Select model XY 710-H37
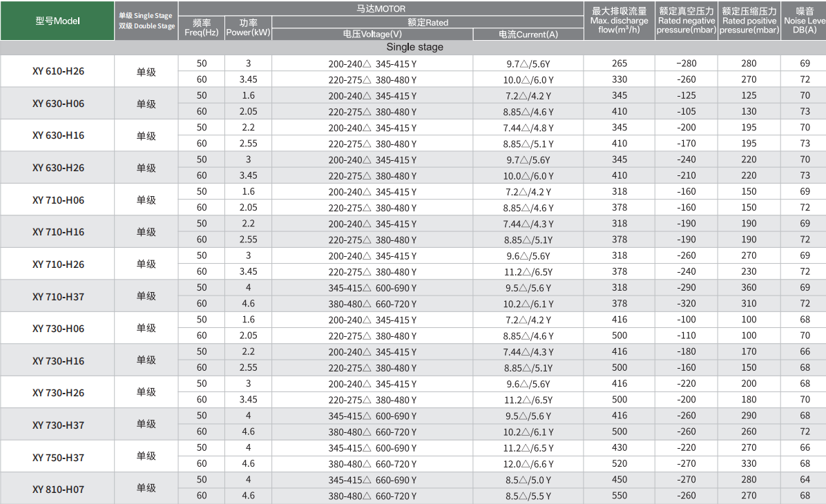 58,296
